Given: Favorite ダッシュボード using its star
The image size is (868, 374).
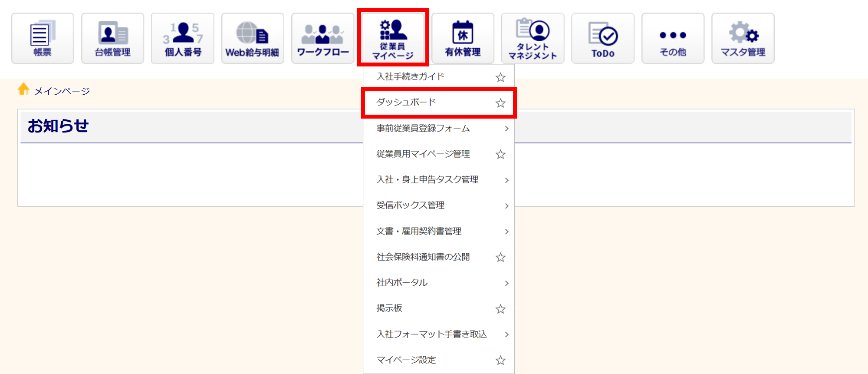Looking at the screenshot, I should coord(500,103).
